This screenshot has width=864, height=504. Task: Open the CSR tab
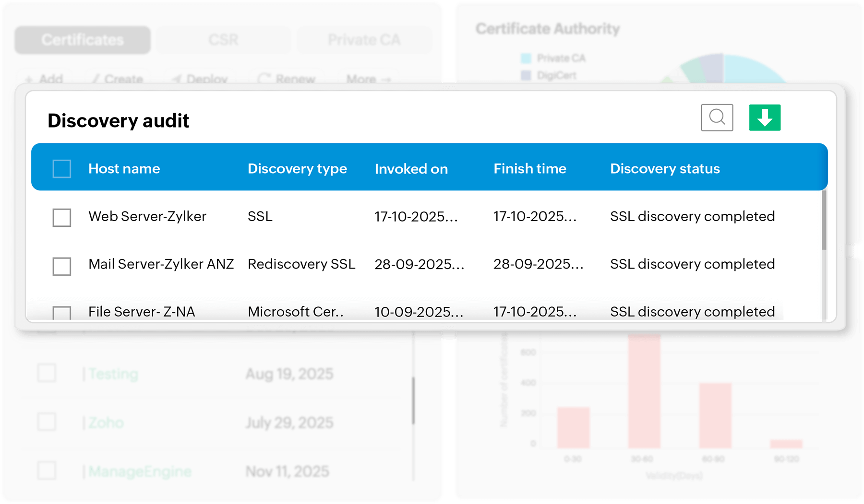tap(223, 40)
